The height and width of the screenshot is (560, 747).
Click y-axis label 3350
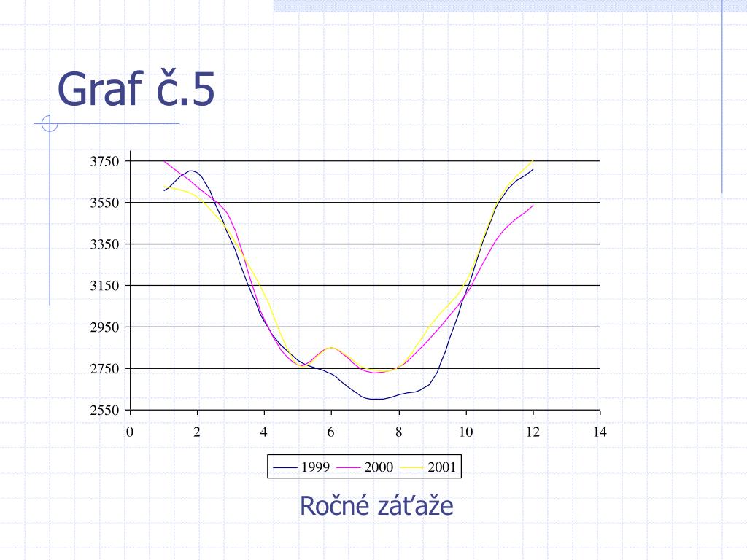click(104, 244)
